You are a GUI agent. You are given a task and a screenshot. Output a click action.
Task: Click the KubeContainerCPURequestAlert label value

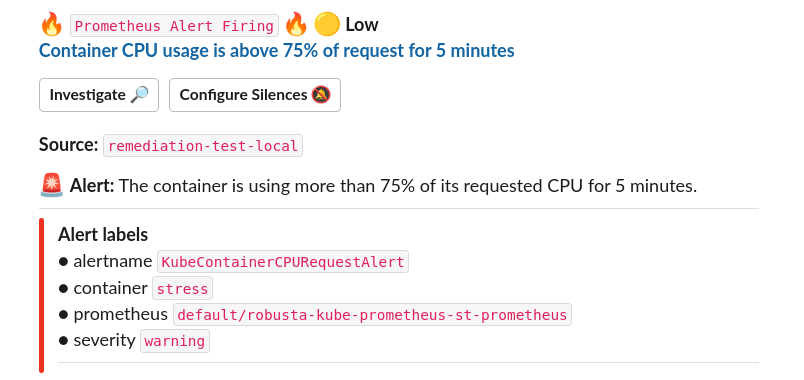pyautogui.click(x=283, y=262)
